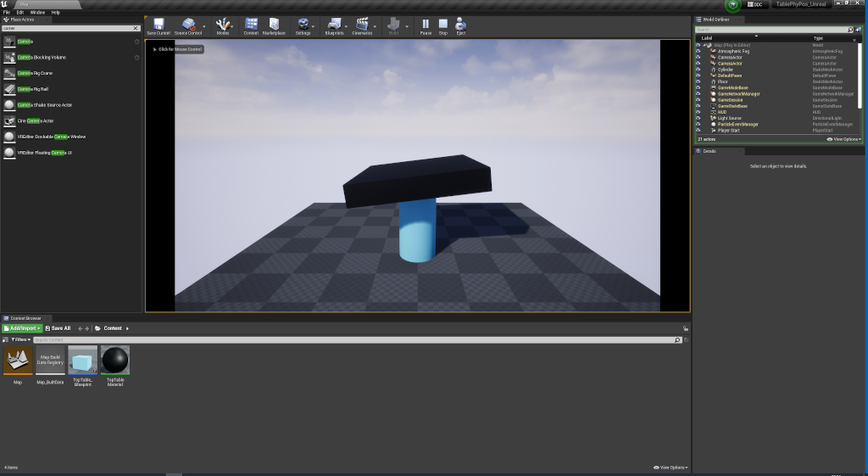Toggle visibility of Player Start
The width and height of the screenshot is (868, 476).
698,130
